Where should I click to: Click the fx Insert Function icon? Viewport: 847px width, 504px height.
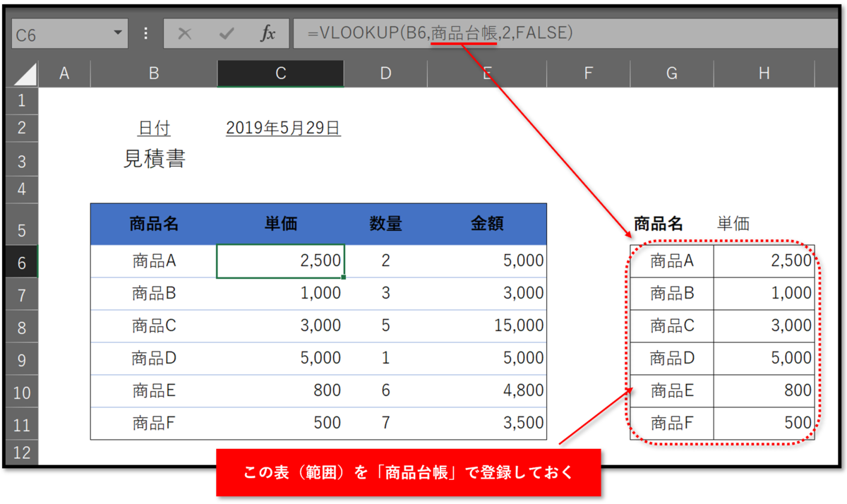click(x=268, y=32)
